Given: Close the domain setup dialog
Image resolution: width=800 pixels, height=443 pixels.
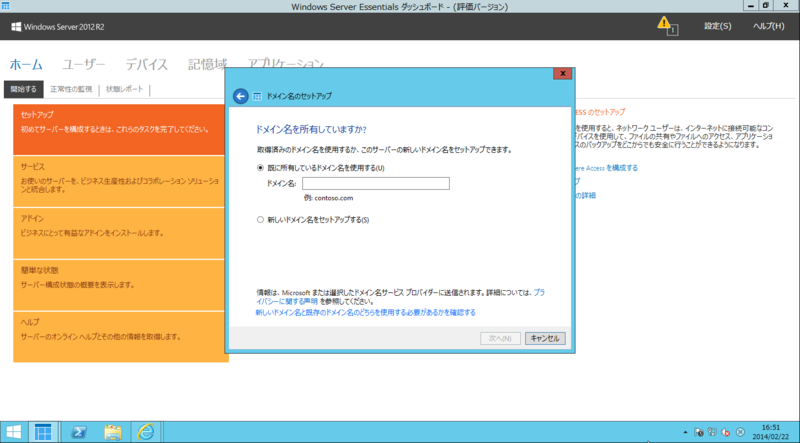Looking at the screenshot, I should [x=562, y=73].
